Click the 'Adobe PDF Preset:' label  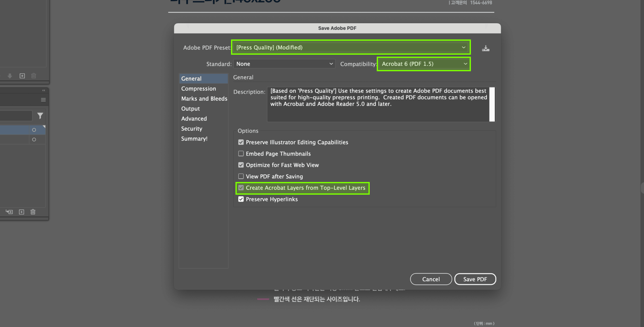pos(207,48)
